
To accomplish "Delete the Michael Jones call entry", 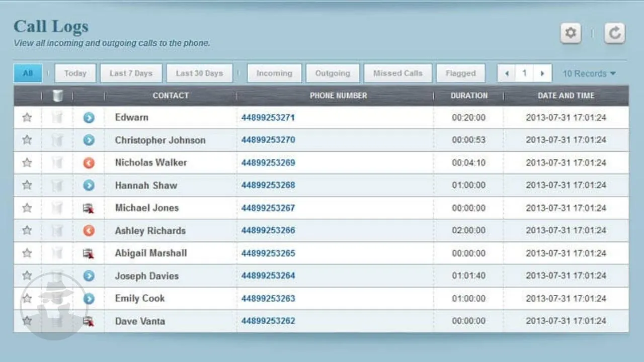I will point(57,208).
